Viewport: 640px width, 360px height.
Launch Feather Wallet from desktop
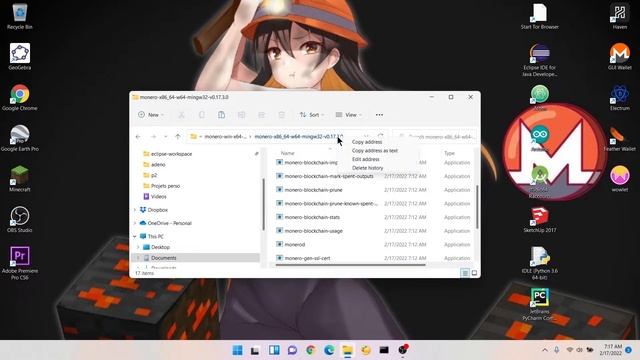click(x=620, y=138)
